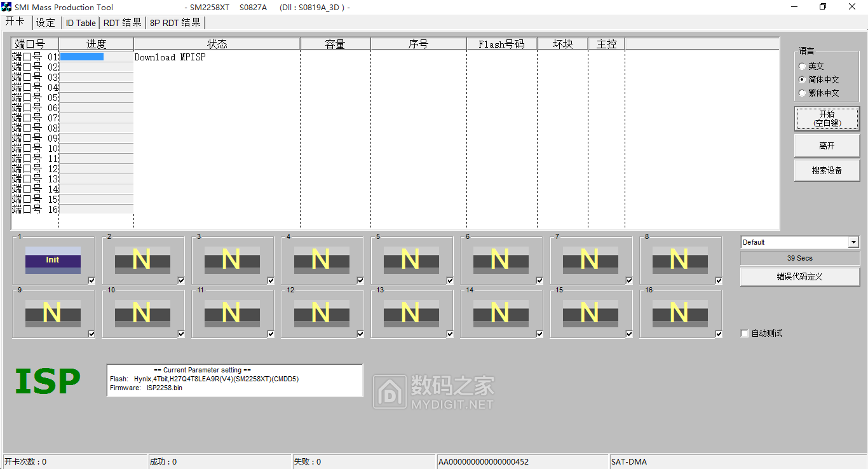Open the 错误代码定义 error code button
Viewport: 868px width, 469px height.
pyautogui.click(x=800, y=276)
